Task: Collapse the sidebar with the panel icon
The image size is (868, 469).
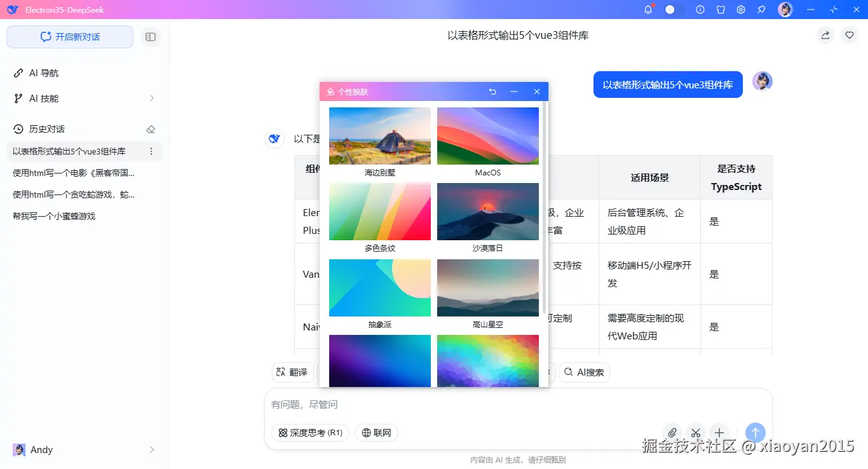Action: 151,37
